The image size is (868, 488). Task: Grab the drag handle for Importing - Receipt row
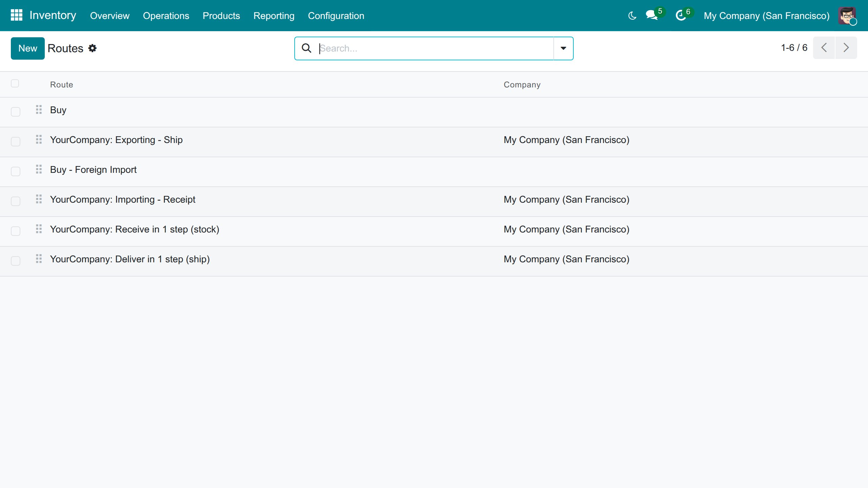pos(39,199)
